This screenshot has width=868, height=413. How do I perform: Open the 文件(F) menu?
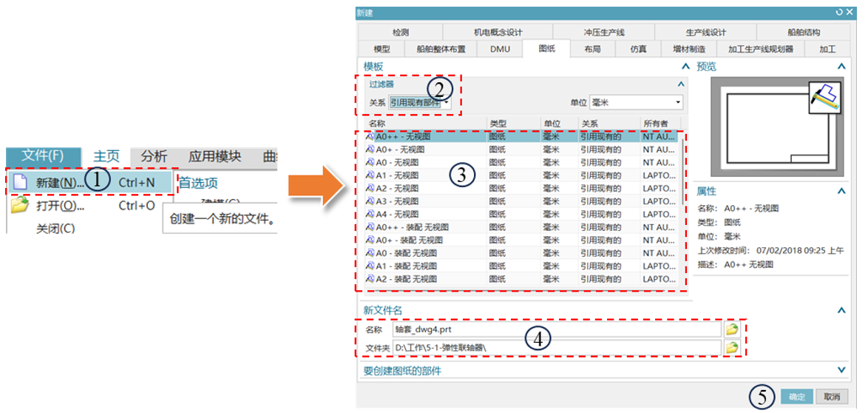click(x=43, y=156)
